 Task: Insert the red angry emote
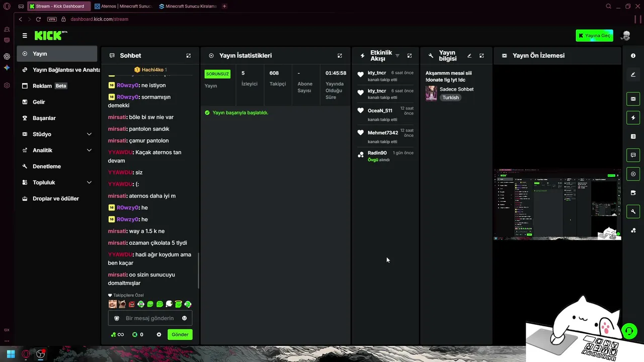tap(131, 304)
